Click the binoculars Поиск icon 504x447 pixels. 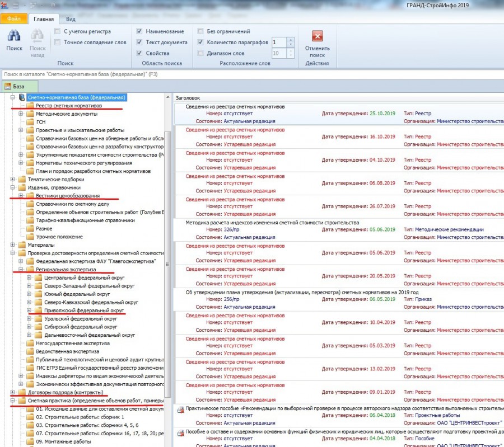click(14, 36)
